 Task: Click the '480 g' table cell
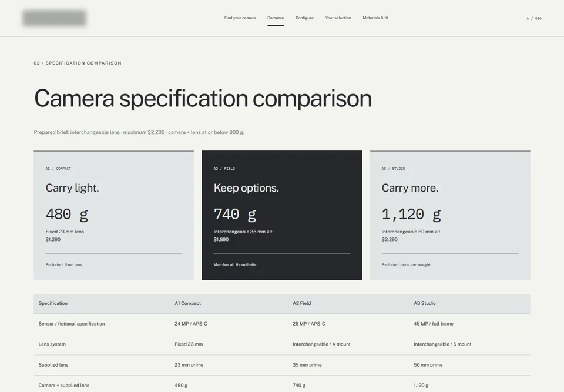click(x=182, y=385)
